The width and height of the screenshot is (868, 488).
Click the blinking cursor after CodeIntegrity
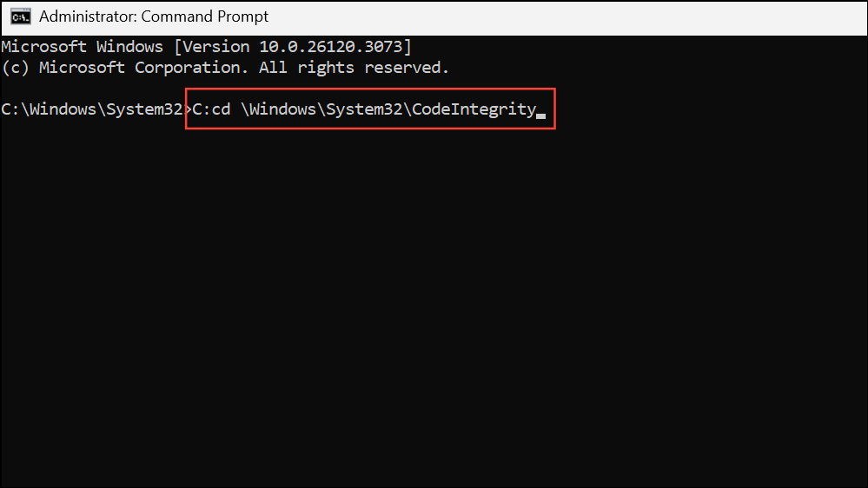(540, 116)
